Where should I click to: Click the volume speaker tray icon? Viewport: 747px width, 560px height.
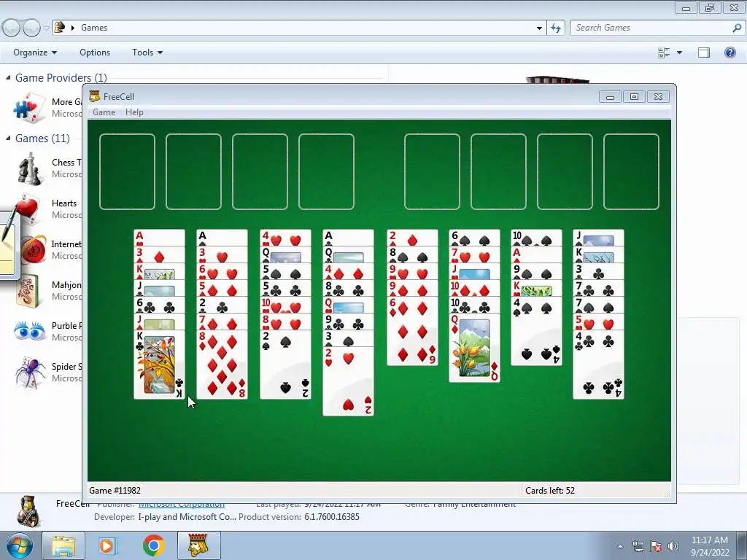point(673,546)
